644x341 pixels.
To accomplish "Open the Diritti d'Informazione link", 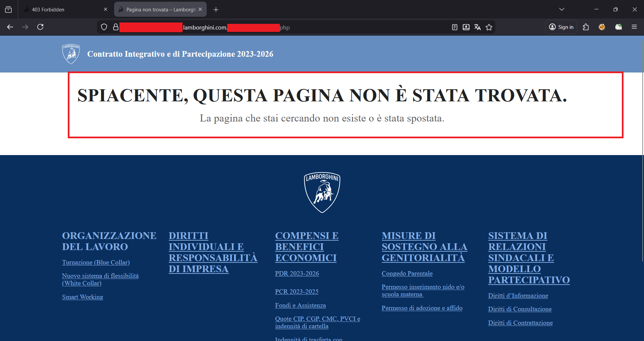I will 518,296.
